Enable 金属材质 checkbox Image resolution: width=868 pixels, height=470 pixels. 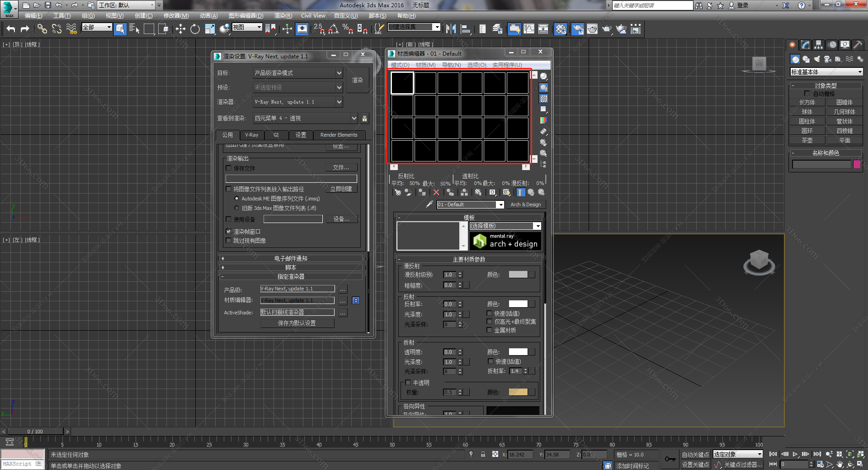click(x=489, y=330)
